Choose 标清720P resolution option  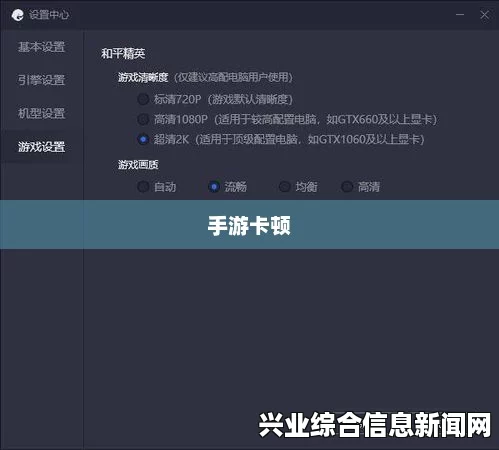click(x=143, y=99)
